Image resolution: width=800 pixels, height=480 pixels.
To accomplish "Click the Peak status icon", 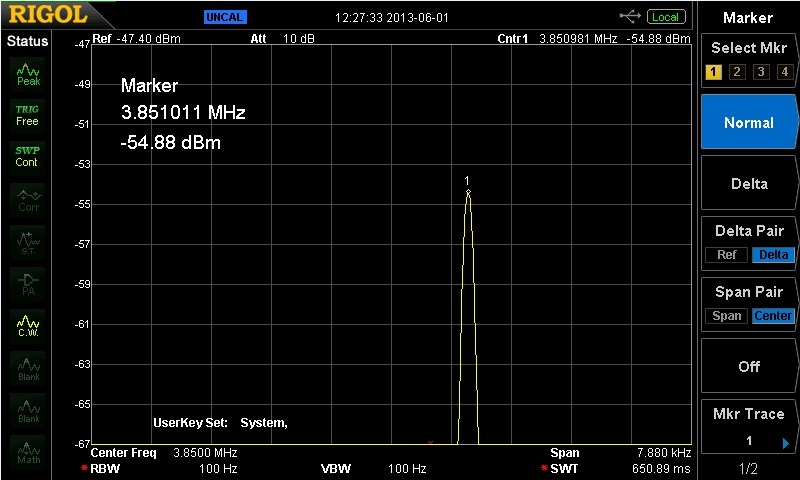I will tap(28, 74).
